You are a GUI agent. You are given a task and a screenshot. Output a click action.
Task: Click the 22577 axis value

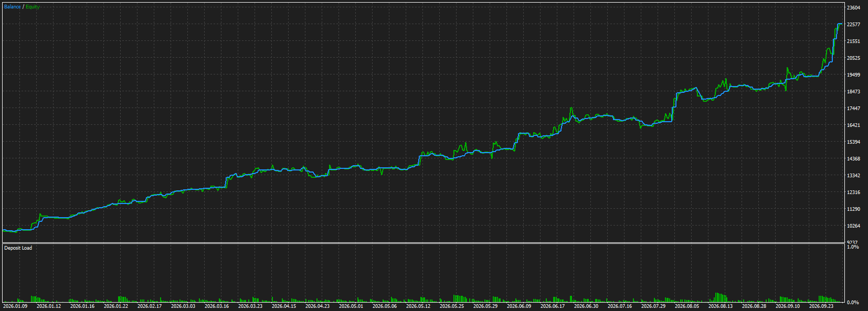click(x=854, y=25)
